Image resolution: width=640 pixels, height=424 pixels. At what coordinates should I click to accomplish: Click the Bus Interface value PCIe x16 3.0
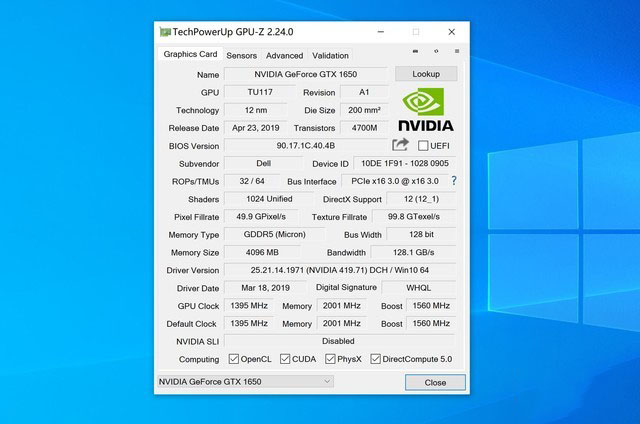point(395,181)
